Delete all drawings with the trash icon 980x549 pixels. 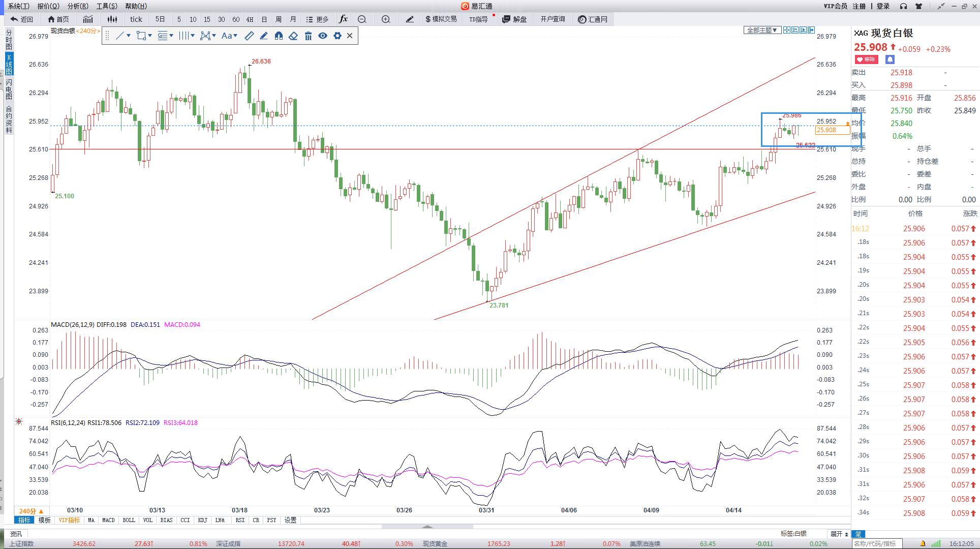(308, 36)
